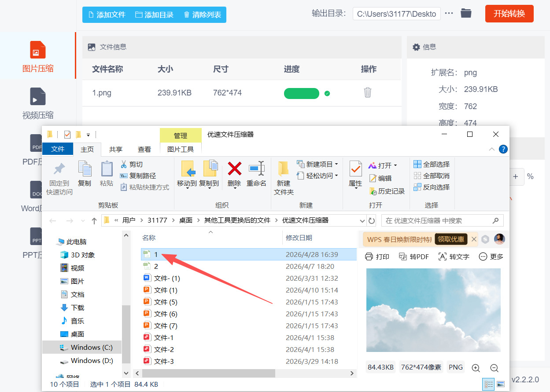The image size is (550, 392).
Task: Delete 1.png using the trash icon
Action: pyautogui.click(x=368, y=92)
